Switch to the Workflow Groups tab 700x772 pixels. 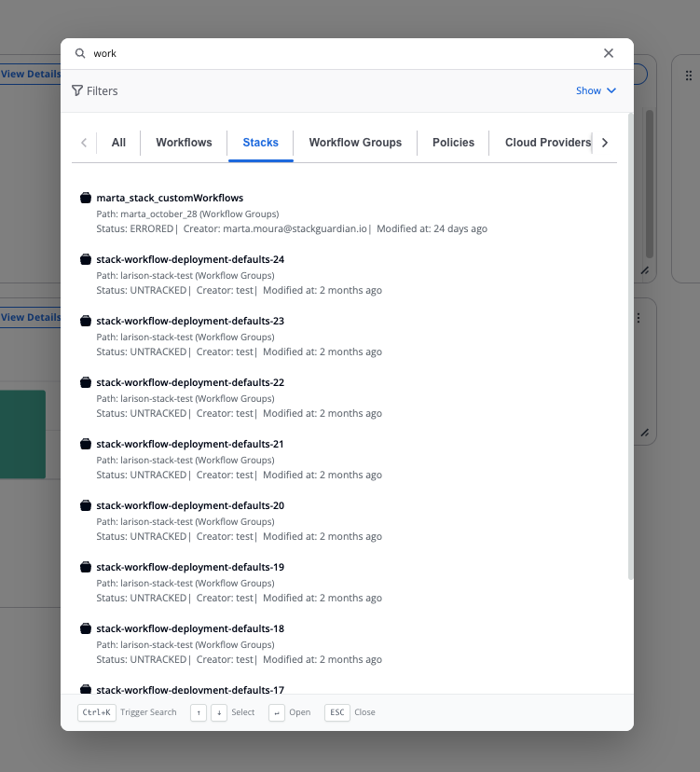[x=355, y=143]
